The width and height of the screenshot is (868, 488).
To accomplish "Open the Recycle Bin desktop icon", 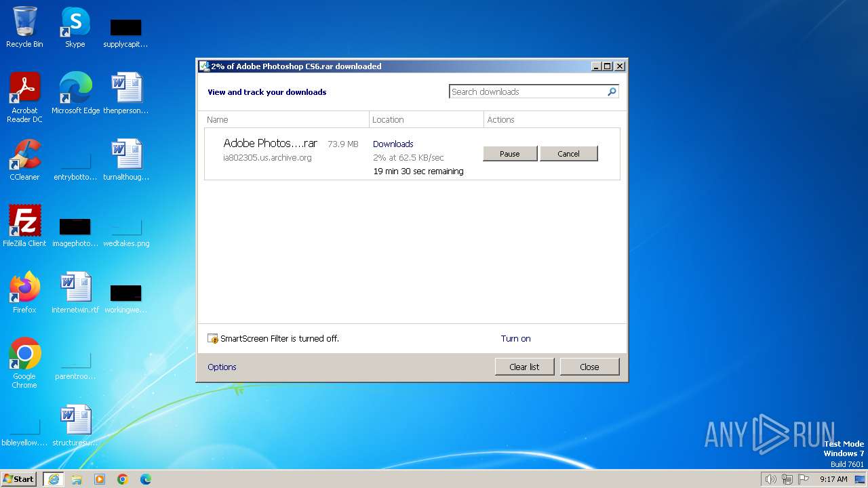I will tap(24, 27).
